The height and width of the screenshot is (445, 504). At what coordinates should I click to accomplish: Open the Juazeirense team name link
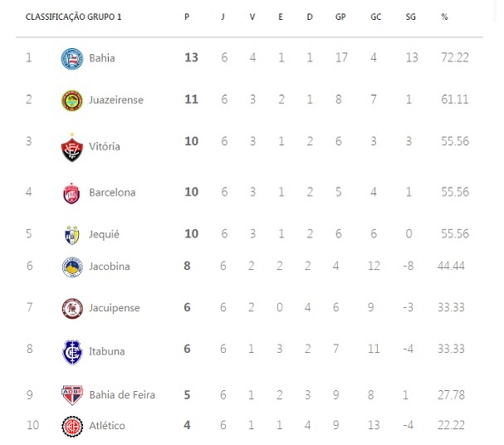[x=116, y=100]
